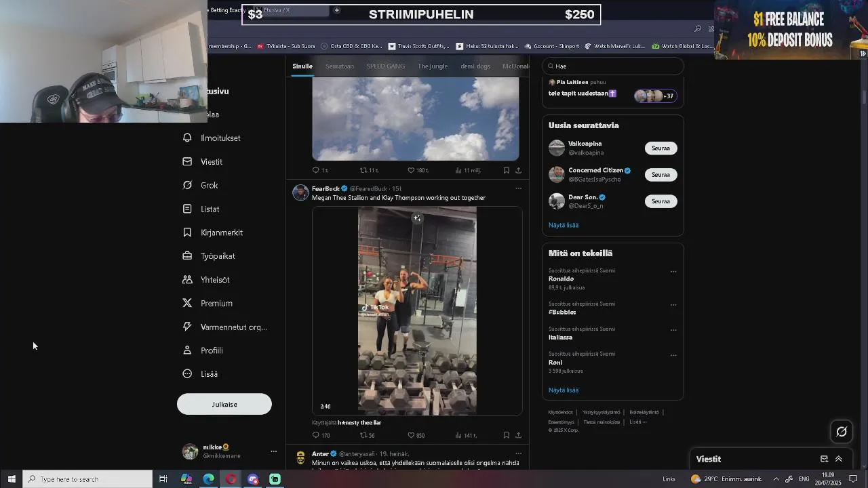Reply to cloud video post showing 1 t.
The height and width of the screenshot is (488, 868).
315,170
